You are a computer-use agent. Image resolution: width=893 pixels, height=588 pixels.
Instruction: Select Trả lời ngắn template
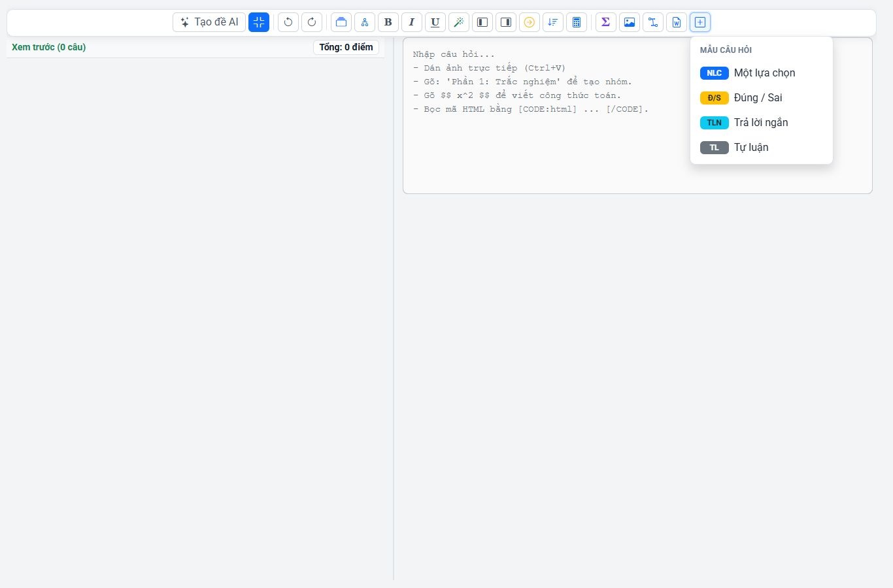coord(762,123)
